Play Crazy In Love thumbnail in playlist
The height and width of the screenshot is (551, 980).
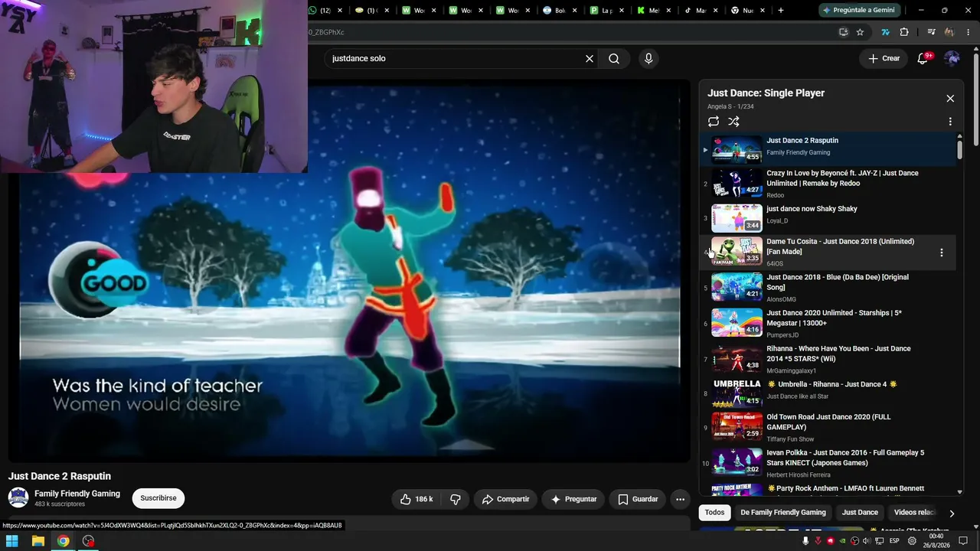tap(737, 183)
